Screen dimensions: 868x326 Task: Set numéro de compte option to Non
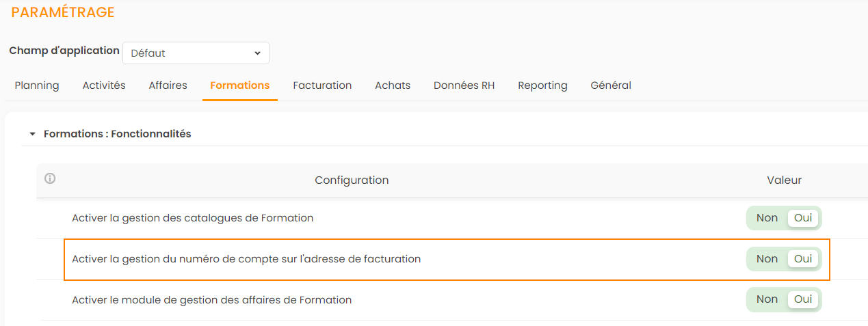[767, 259]
